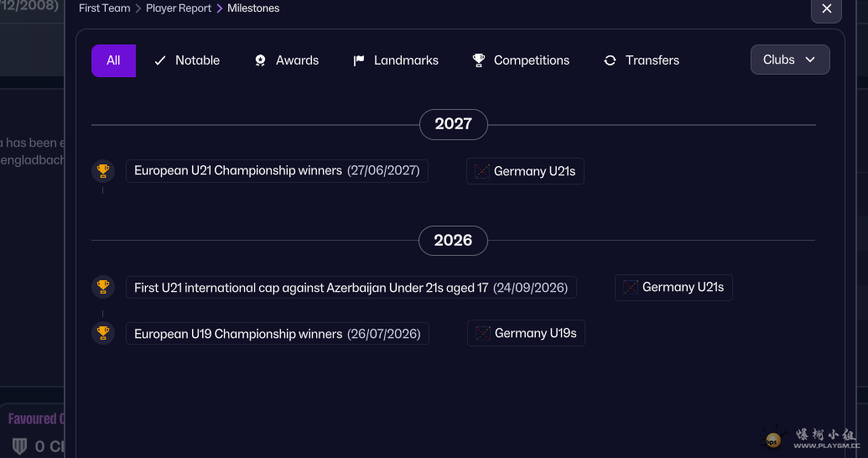Screen dimensions: 868x458
Task: Jump to the 2026 year marker
Action: point(453,241)
